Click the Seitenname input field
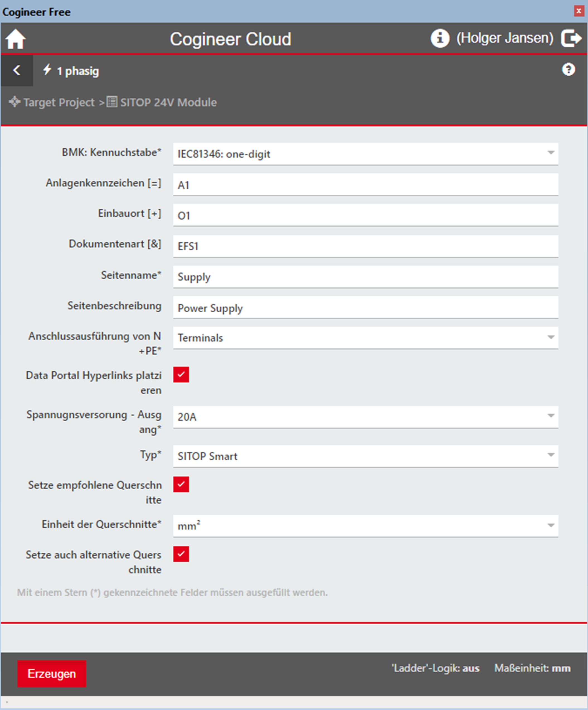588x710 pixels. pyautogui.click(x=365, y=277)
